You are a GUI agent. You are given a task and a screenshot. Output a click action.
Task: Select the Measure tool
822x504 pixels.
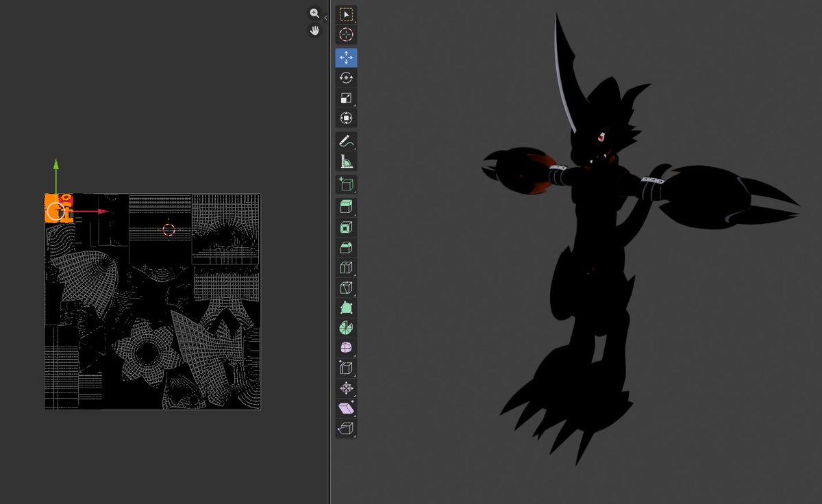click(x=346, y=162)
